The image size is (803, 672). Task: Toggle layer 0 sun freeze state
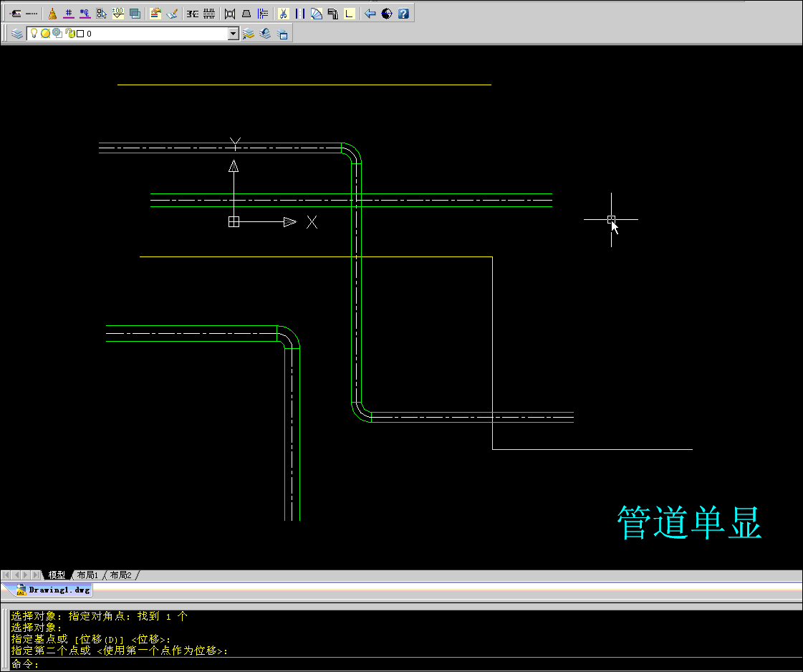point(45,33)
